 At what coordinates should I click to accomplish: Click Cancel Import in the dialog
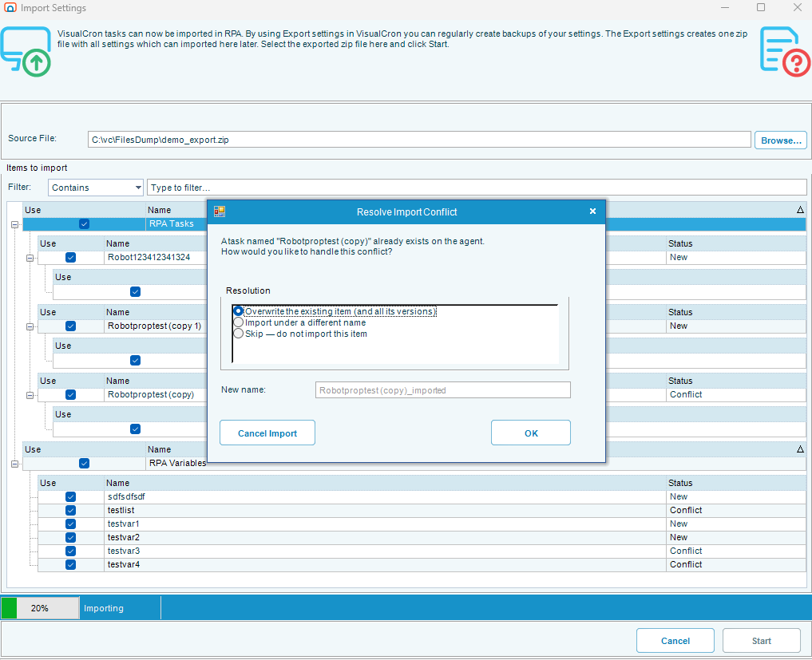[267, 433]
